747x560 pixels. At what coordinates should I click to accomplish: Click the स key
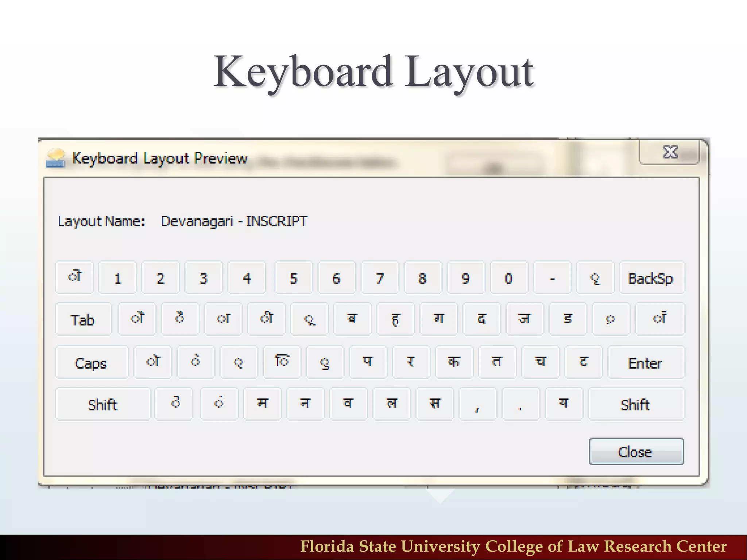point(434,404)
